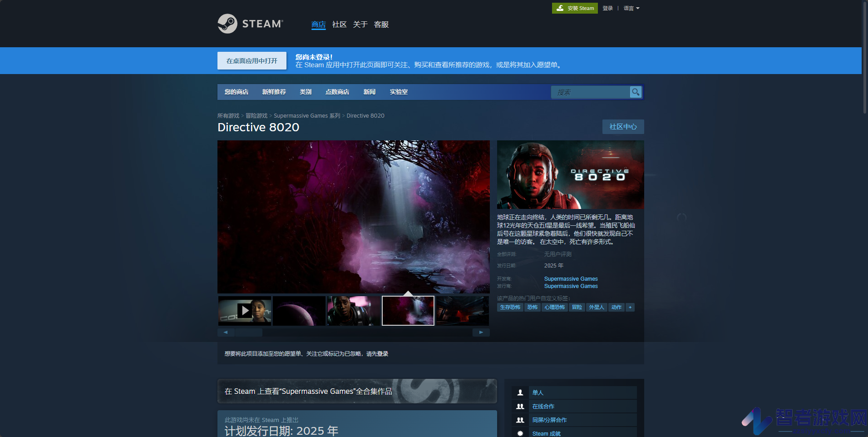868x437 pixels.
Task: Open the 客服 support menu item
Action: pos(381,25)
